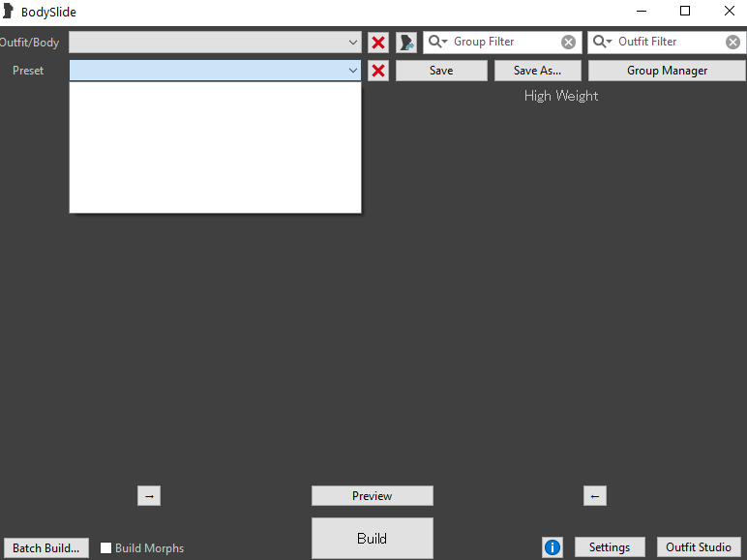The image size is (747, 560).
Task: Clear the Group Filter text
Action: (568, 43)
